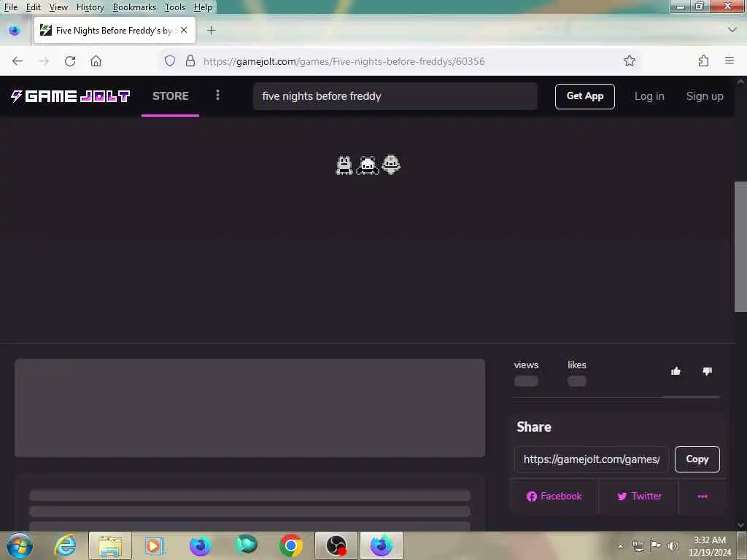Open the Action Center flag tray icon
Image resolution: width=747 pixels, height=560 pixels.
[x=656, y=545]
